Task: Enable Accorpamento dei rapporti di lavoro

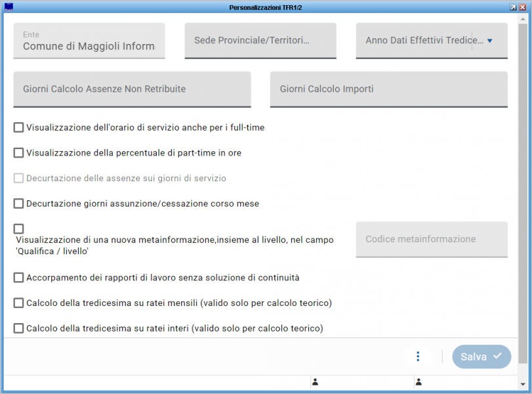Action: (x=18, y=278)
